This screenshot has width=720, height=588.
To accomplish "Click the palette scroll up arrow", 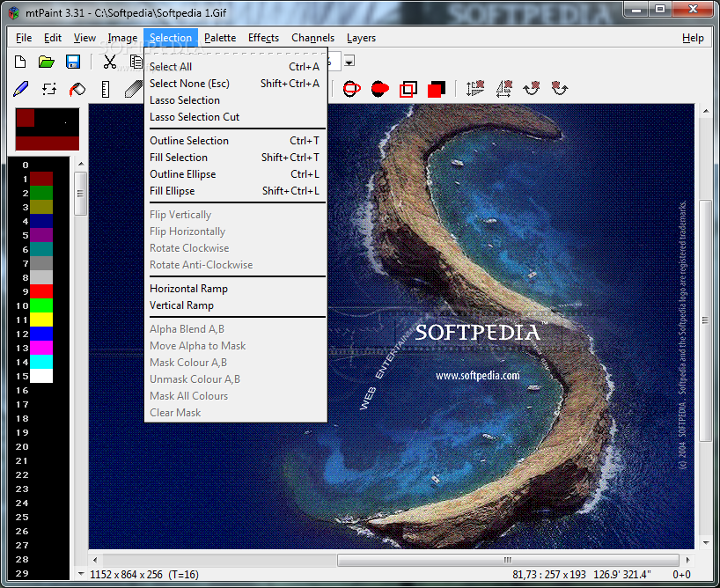I will (81, 164).
